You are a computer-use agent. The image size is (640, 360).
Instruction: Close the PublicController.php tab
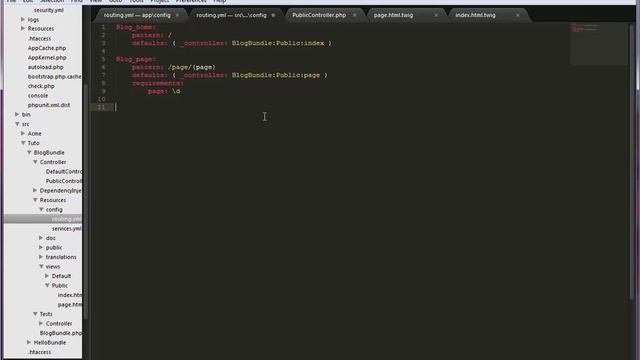click(354, 15)
